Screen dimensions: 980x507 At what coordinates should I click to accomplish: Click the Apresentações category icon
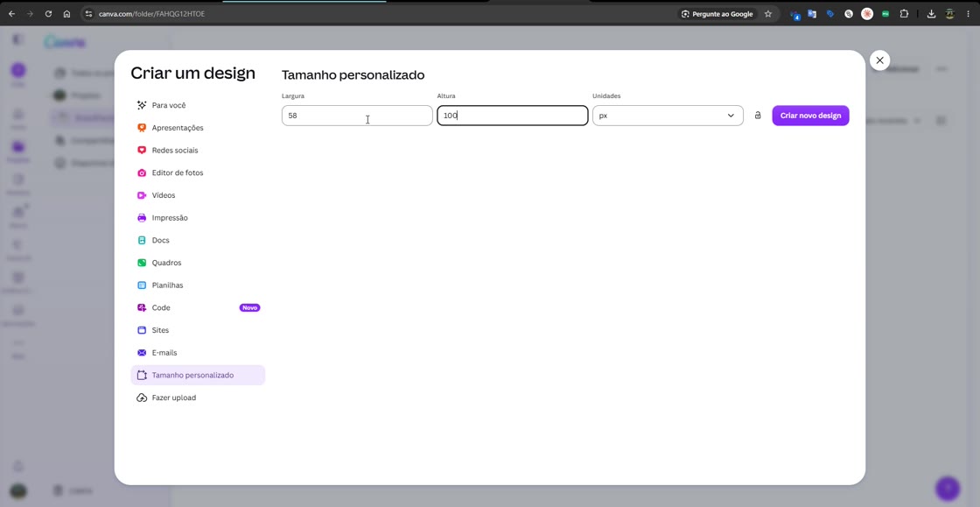coord(142,128)
